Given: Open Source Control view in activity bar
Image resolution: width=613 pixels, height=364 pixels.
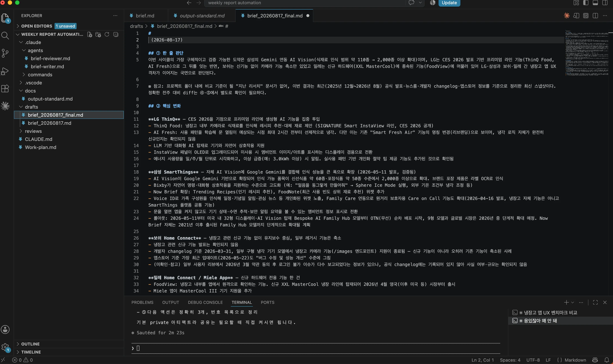Looking at the screenshot, I should click(5, 53).
